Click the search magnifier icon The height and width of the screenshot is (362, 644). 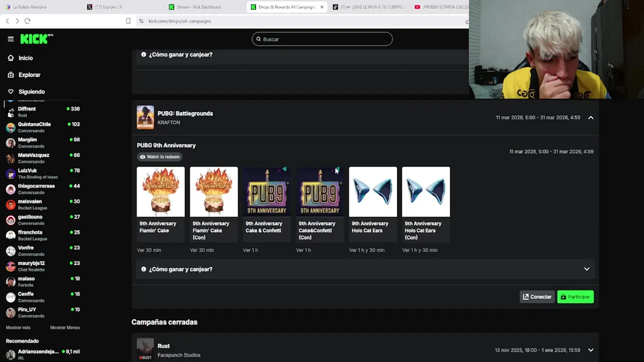pyautogui.click(x=259, y=39)
